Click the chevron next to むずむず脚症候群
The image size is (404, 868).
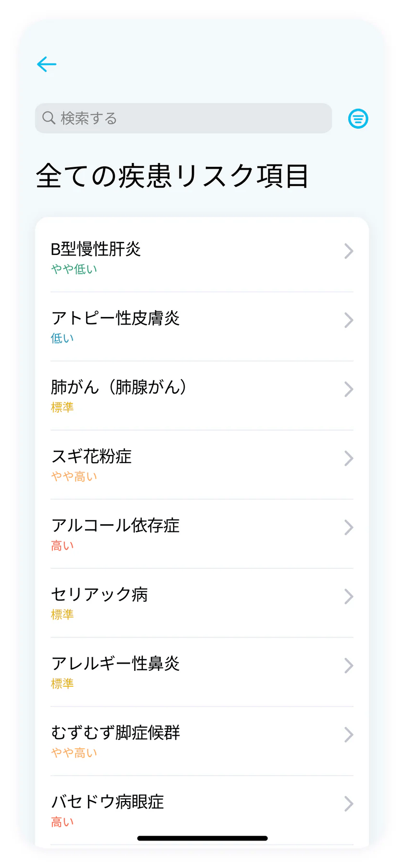349,735
